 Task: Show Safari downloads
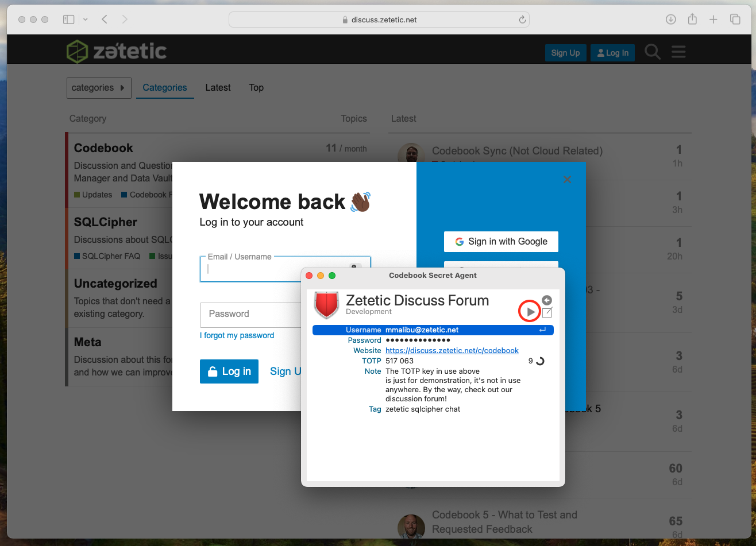pos(670,20)
